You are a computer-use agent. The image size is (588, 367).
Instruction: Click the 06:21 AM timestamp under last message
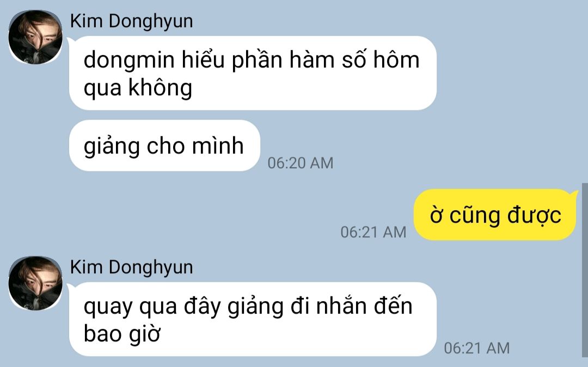click(476, 348)
